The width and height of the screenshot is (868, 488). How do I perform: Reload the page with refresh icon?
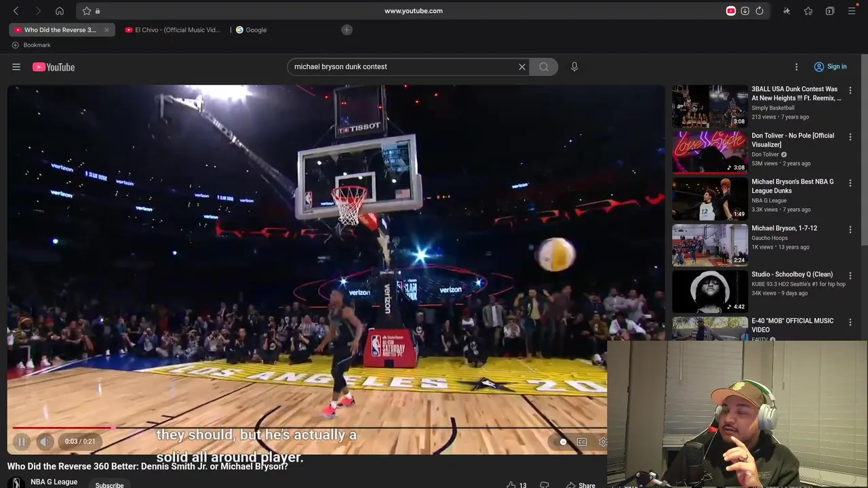pyautogui.click(x=759, y=11)
